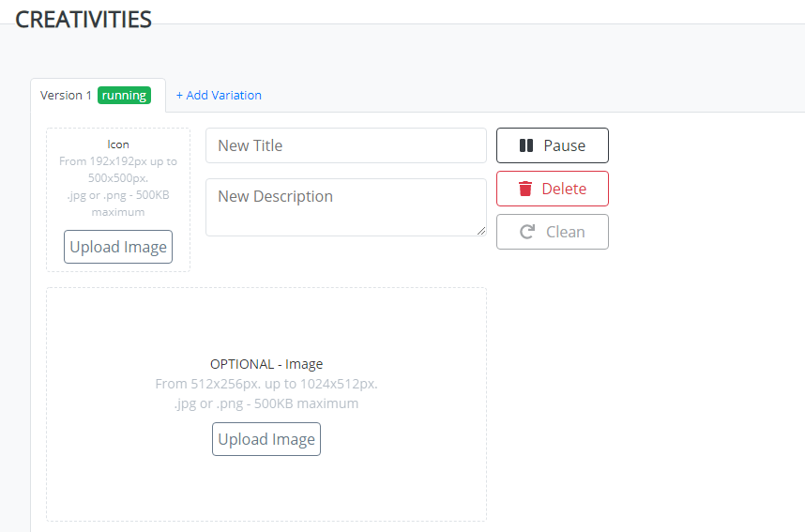Click the Icon label in upload box
The image size is (805, 532).
click(x=118, y=144)
